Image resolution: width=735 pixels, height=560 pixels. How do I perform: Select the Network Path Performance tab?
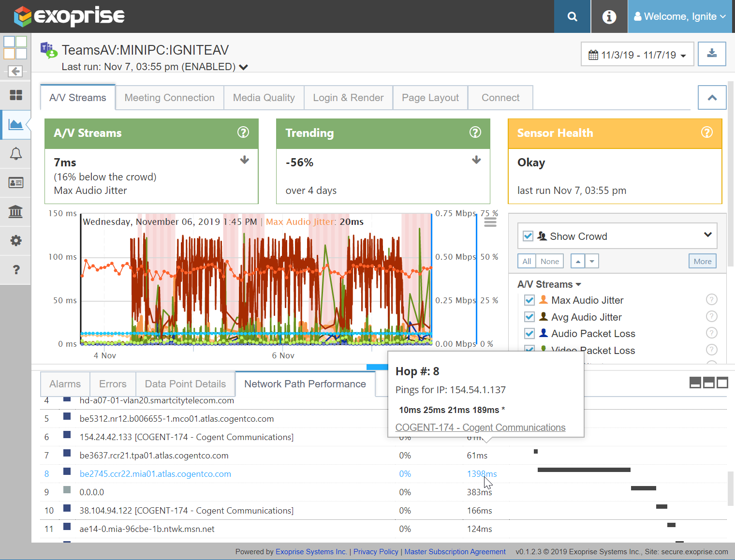click(305, 384)
